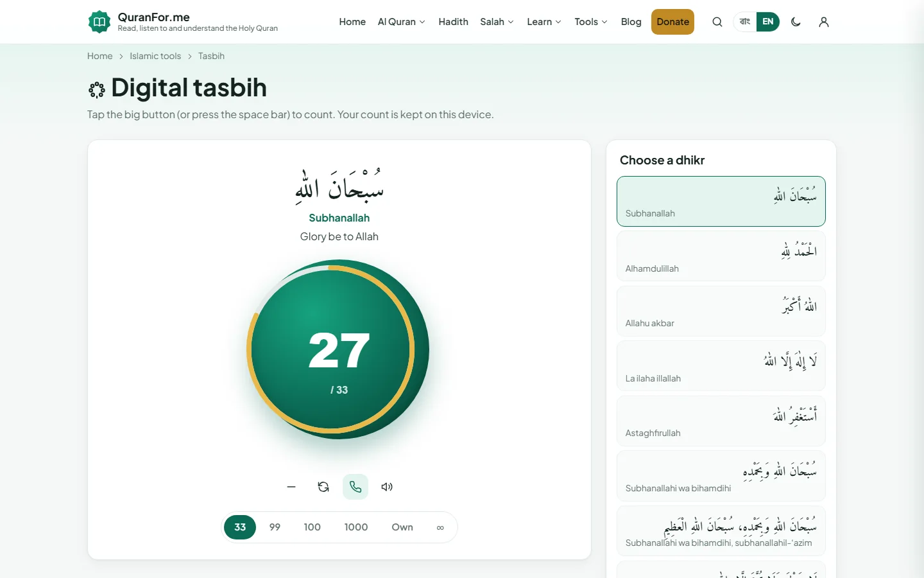The width and height of the screenshot is (924, 578).
Task: Click the Tasbih breadcrumb item
Action: click(211, 56)
